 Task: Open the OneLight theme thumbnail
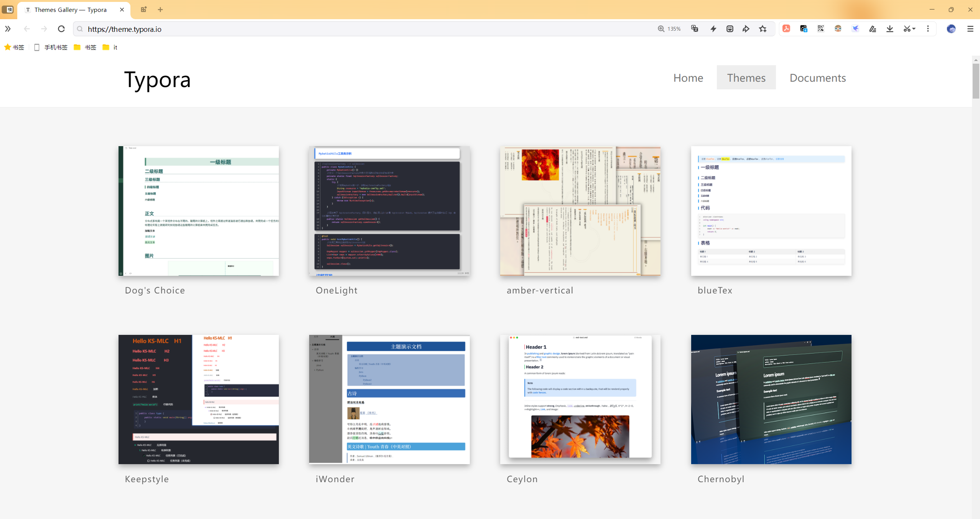389,211
